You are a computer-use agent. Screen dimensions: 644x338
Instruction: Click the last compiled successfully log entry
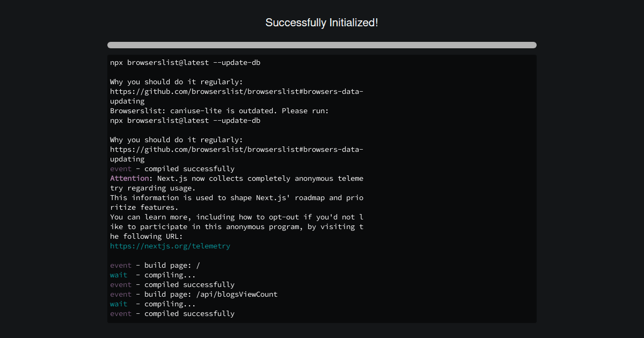coord(172,313)
